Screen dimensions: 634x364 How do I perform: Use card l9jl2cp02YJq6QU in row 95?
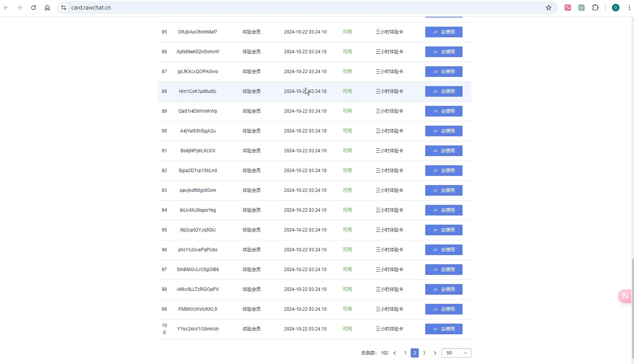pos(444,230)
